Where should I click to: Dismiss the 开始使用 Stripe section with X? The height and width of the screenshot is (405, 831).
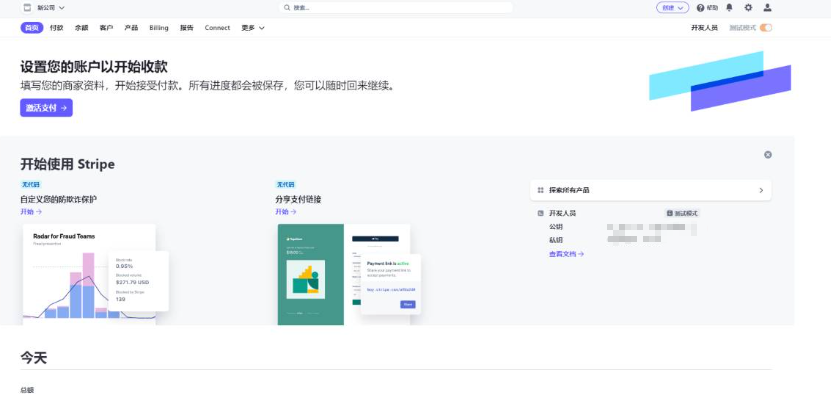click(768, 155)
